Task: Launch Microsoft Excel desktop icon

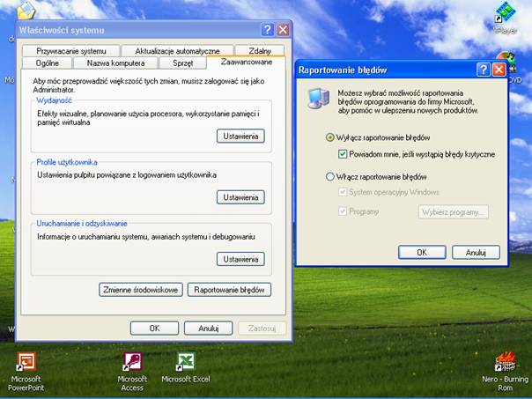Action: [186, 367]
